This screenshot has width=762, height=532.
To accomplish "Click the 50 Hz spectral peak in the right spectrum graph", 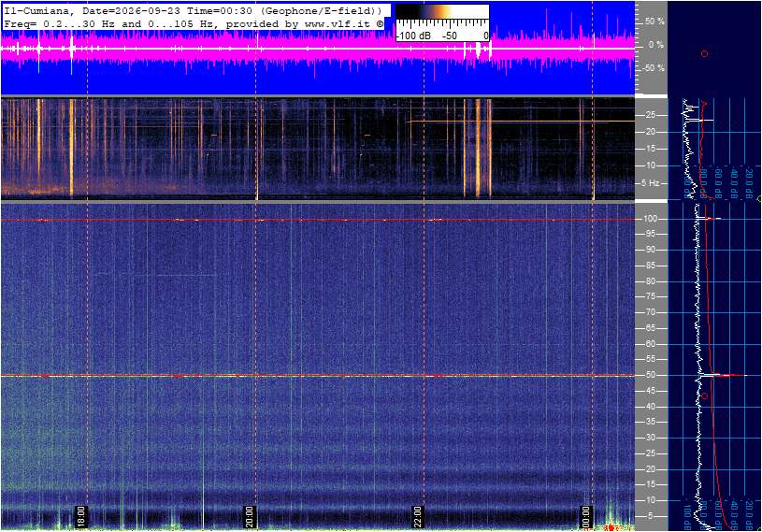I will (724, 375).
